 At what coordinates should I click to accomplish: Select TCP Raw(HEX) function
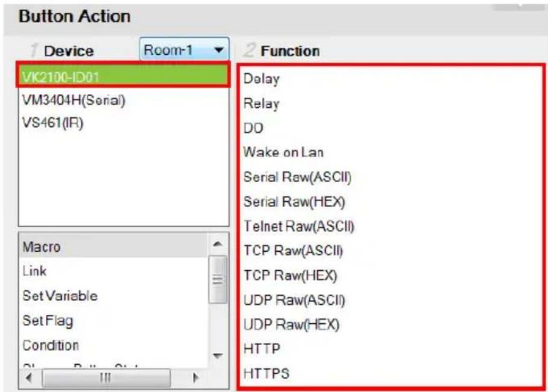click(291, 275)
